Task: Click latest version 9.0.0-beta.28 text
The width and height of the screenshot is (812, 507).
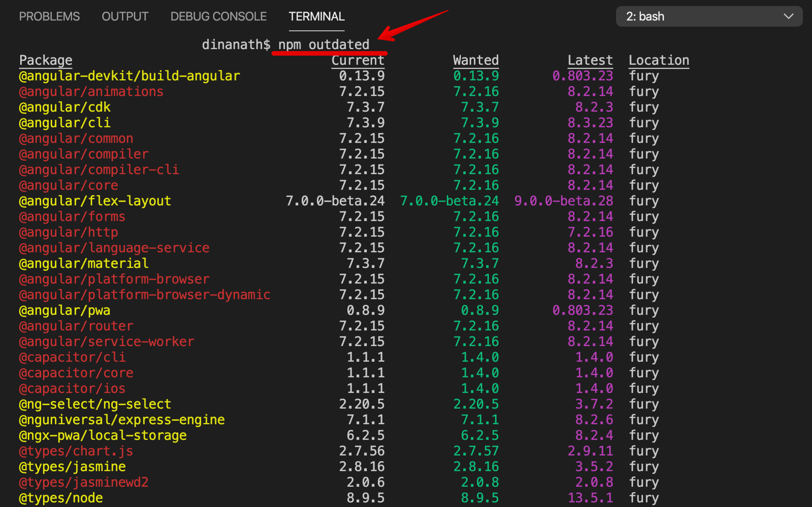Action: coord(563,201)
